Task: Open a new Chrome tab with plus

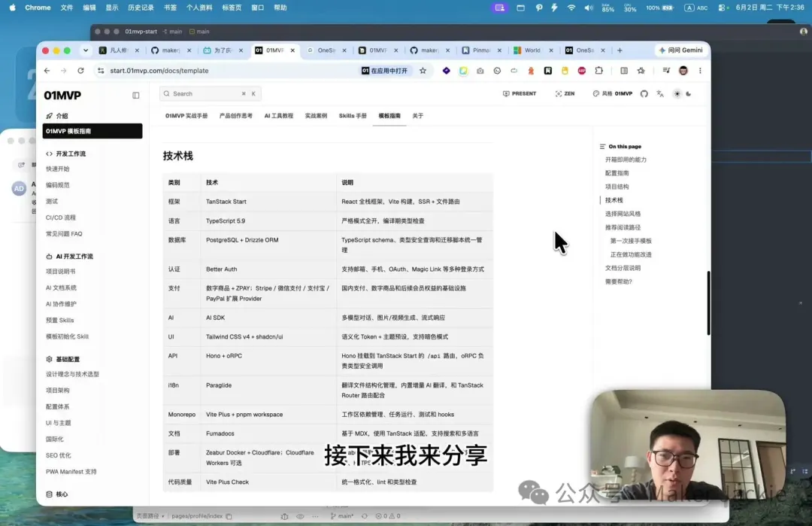Action: 620,50
